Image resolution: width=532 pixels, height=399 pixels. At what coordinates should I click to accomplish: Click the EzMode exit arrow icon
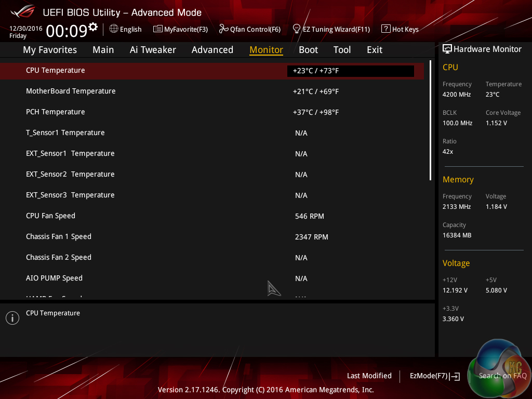(x=455, y=376)
